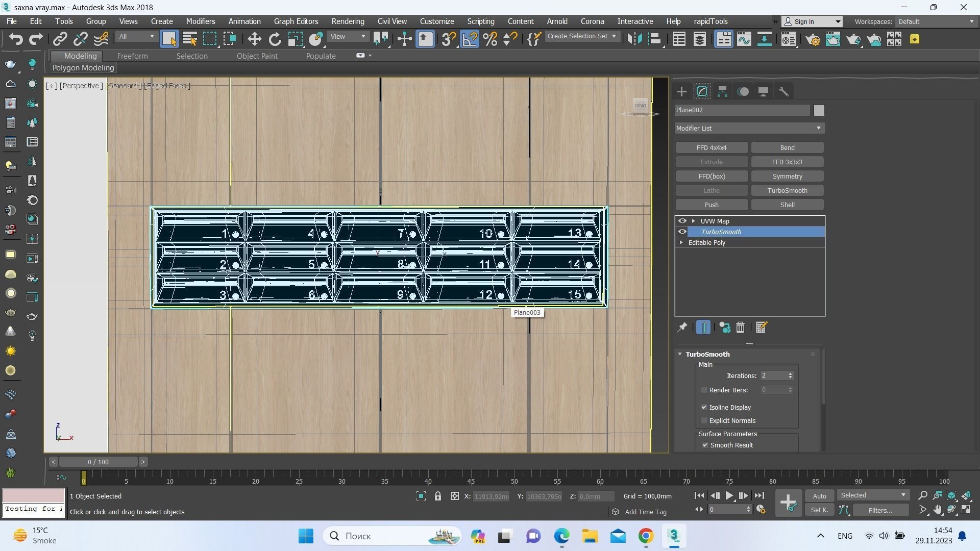Expand Editable Poly in modifier stack
This screenshot has width=980, height=551.
(681, 242)
